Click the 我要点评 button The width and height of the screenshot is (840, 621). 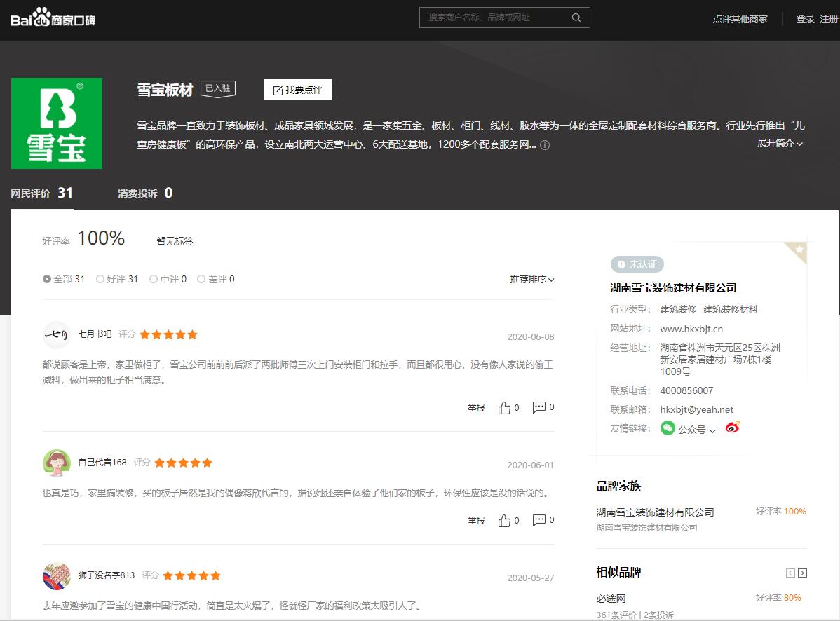pyautogui.click(x=297, y=90)
